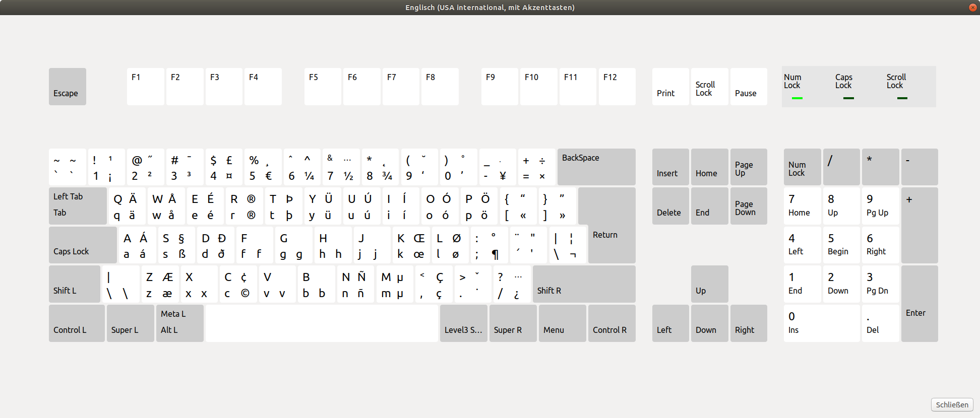The width and height of the screenshot is (980, 418).
Task: Click the Shift L key
Action: click(75, 284)
